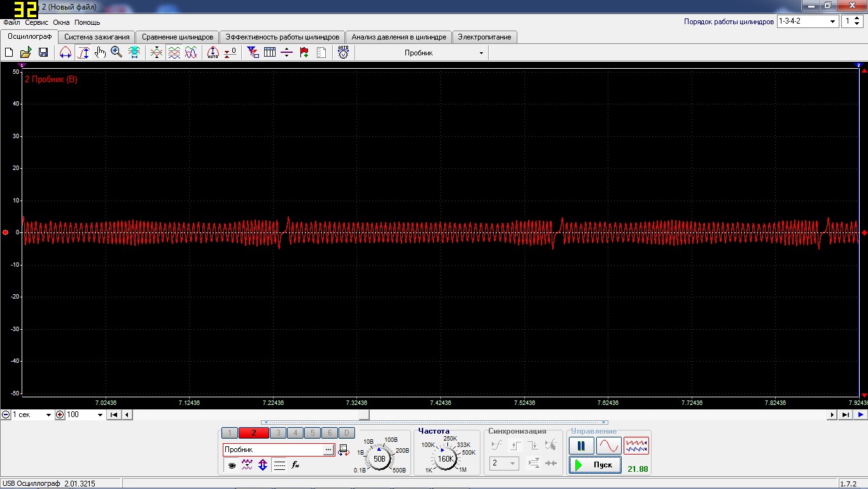This screenshot has width=868, height=489.
Task: Select the hand pan tool
Action: point(100,53)
